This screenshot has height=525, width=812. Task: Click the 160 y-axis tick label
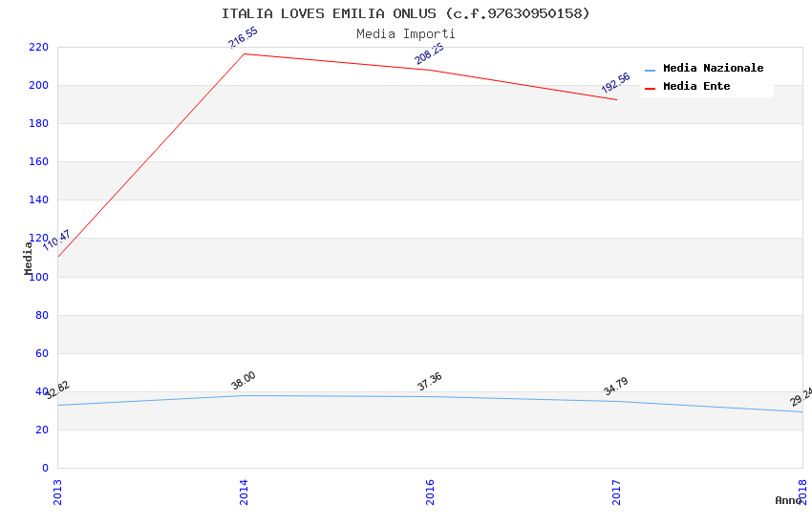(38, 162)
